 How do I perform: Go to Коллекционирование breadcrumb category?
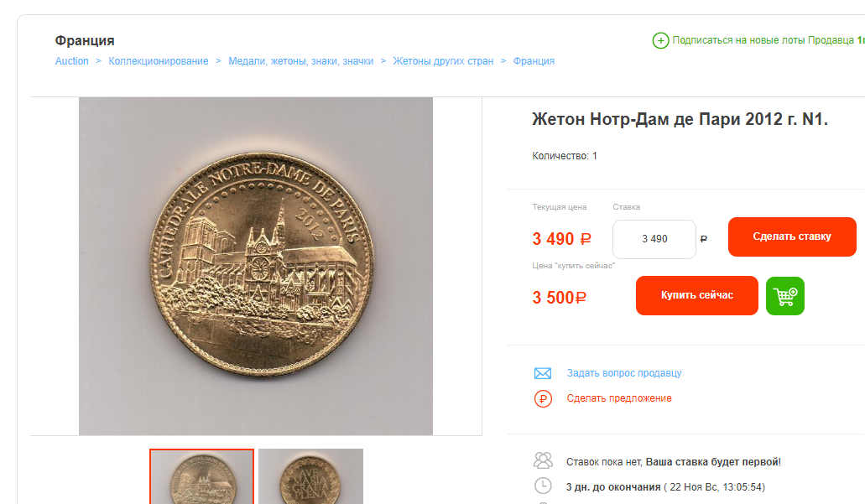click(159, 61)
